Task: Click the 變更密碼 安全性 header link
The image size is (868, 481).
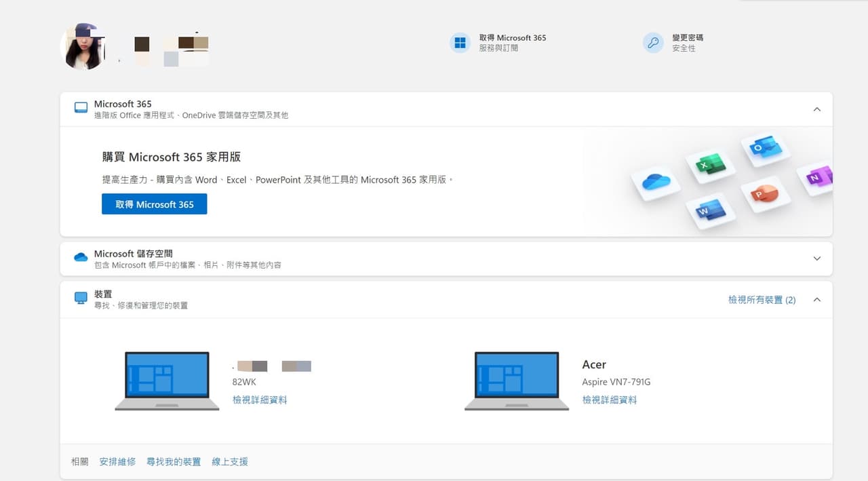Action: click(673, 43)
